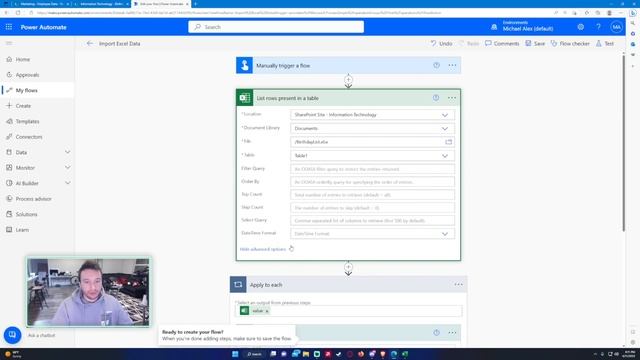Open the ellipsis menu on Apply to each

click(x=458, y=284)
